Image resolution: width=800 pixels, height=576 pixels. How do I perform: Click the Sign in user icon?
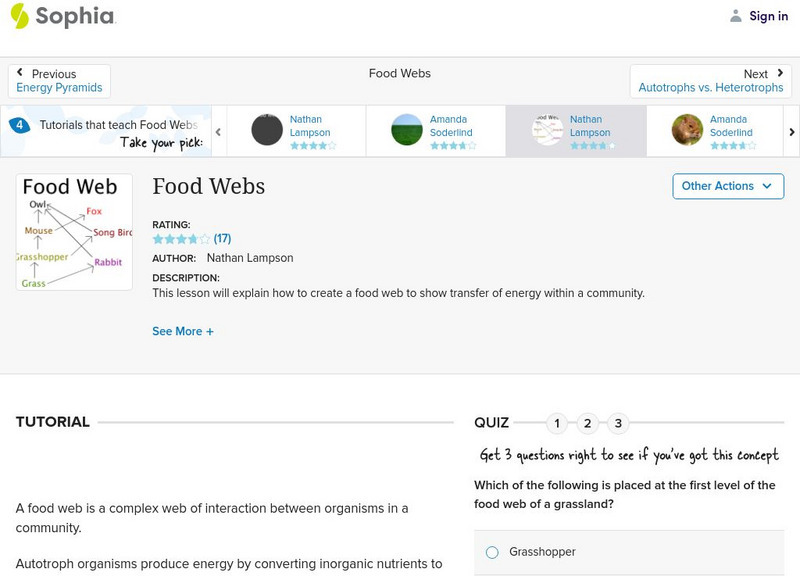click(736, 16)
